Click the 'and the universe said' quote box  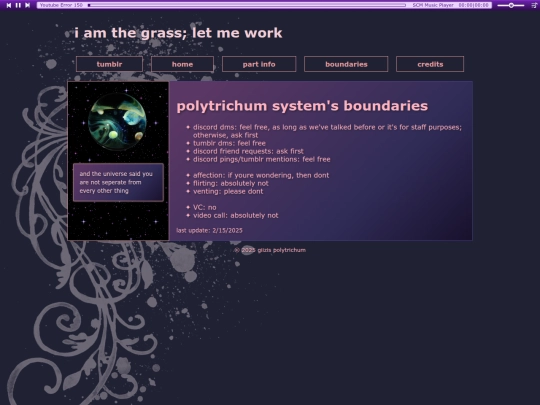118,182
